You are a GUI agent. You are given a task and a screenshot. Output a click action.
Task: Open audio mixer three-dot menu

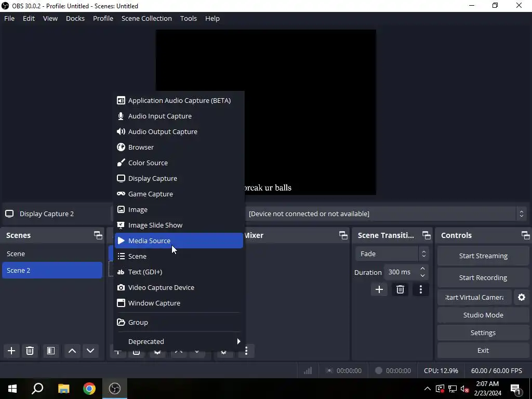pos(246,351)
